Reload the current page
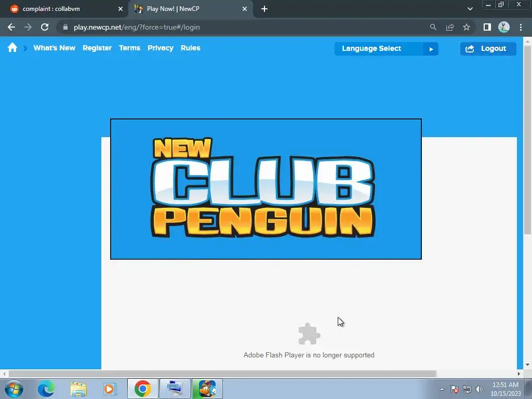Image resolution: width=532 pixels, height=399 pixels. pos(45,27)
